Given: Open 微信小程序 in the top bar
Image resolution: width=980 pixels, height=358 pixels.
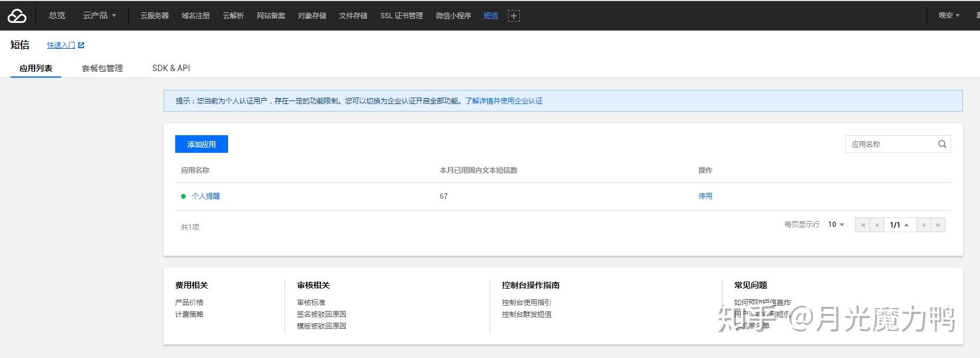Looking at the screenshot, I should pos(453,16).
